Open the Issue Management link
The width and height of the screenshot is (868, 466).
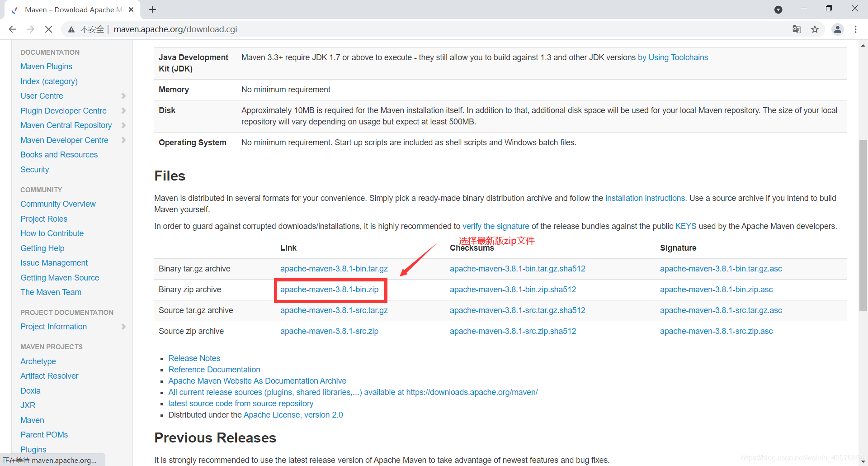tap(54, 263)
